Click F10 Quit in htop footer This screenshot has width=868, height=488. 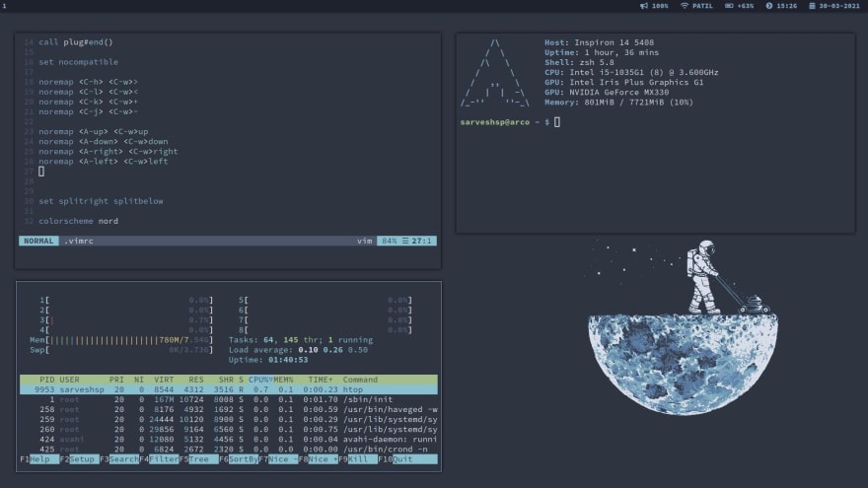click(x=407, y=459)
